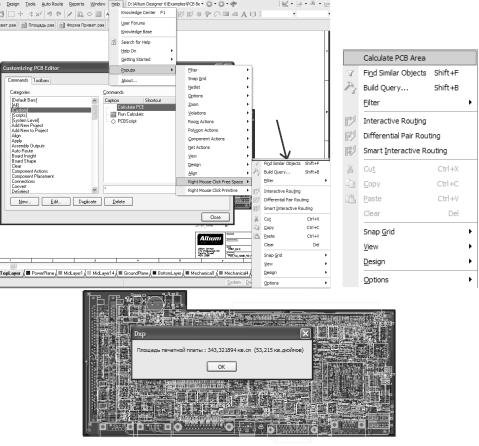
Task: Click the Undo arrow in the toolbar
Action: point(49,14)
